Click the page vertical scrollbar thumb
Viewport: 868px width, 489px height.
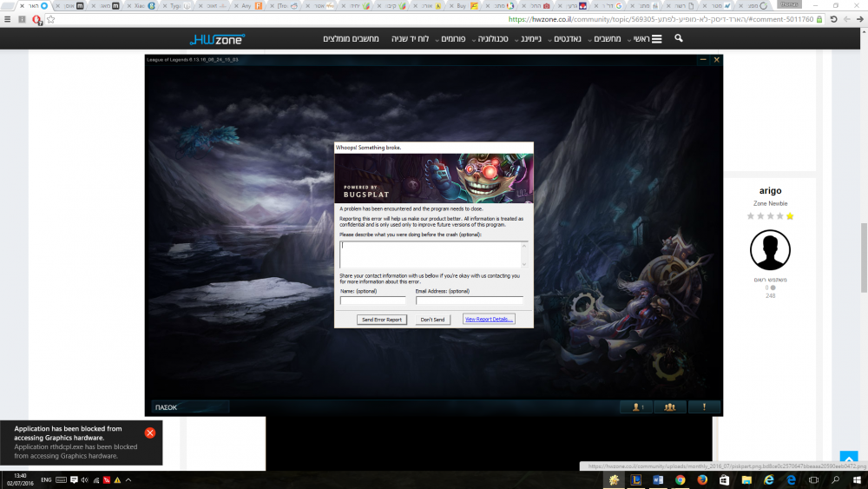point(864,257)
